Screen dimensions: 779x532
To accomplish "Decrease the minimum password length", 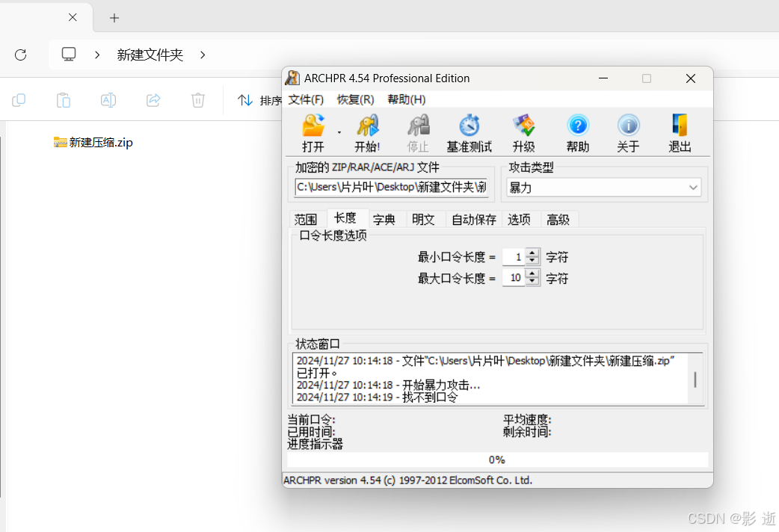I will click(532, 261).
